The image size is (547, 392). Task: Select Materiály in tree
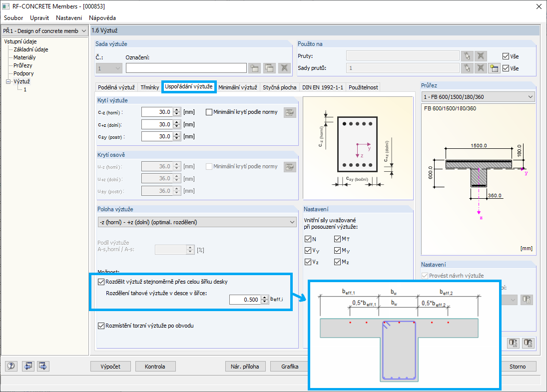coord(24,57)
